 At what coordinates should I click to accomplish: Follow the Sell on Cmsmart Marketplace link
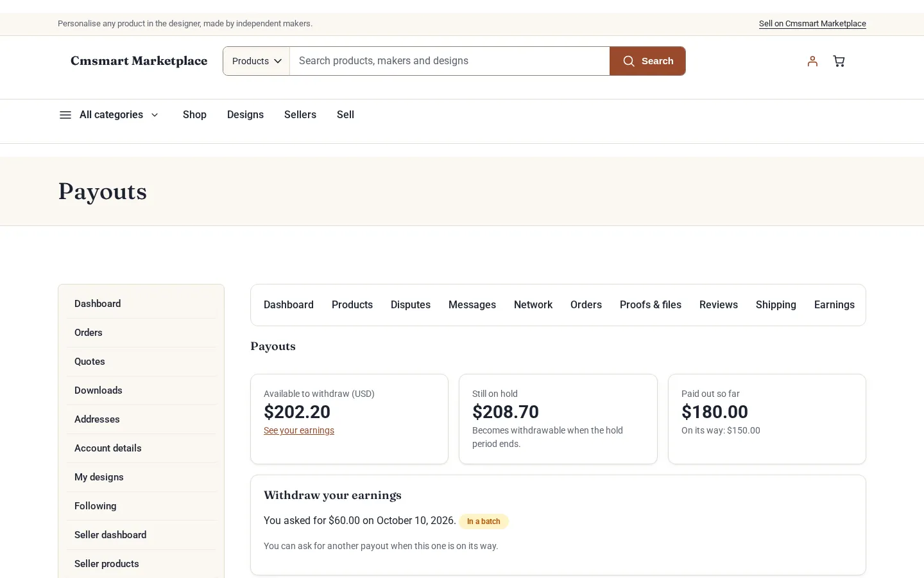(812, 24)
